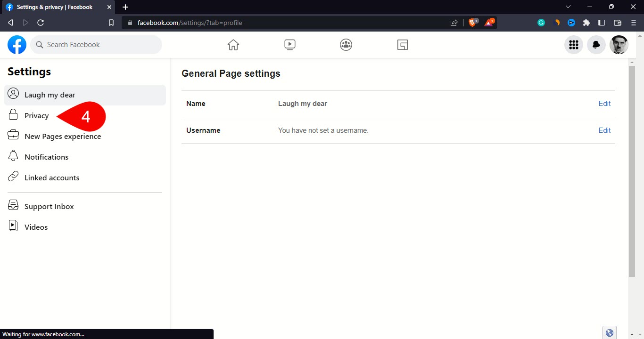Viewport: 644px width, 339px height.
Task: Open the Groups icon in top navigation
Action: (x=346, y=45)
